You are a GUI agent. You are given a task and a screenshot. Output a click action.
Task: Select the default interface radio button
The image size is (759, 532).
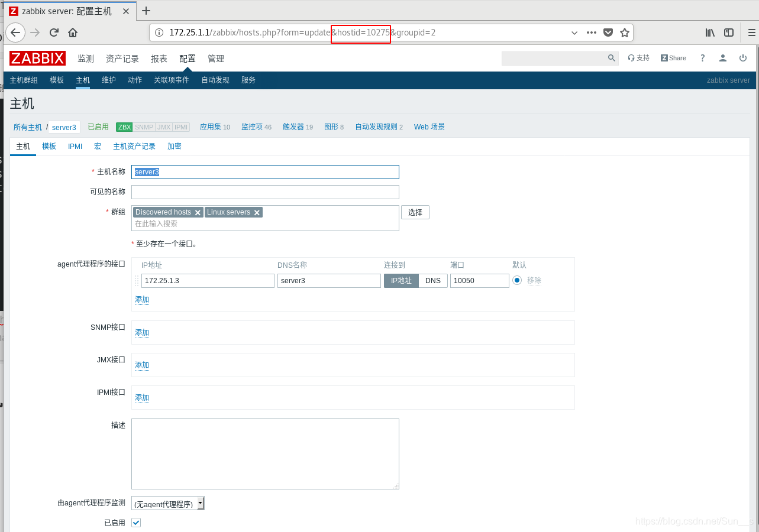pos(517,280)
